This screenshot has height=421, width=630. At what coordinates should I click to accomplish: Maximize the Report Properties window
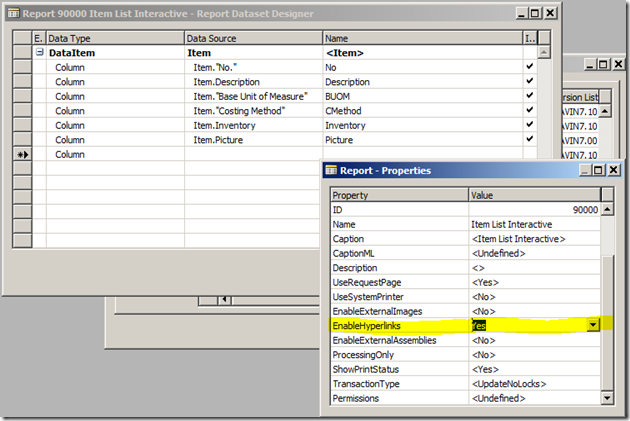[x=598, y=170]
